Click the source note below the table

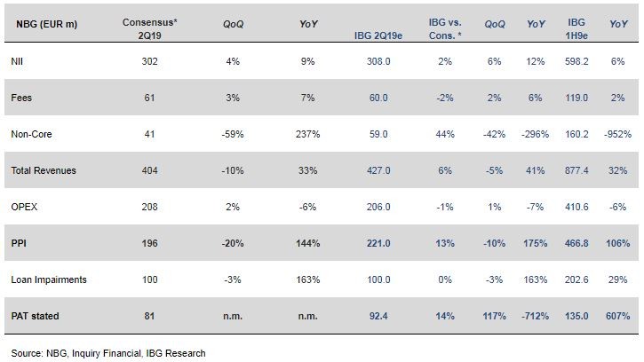(109, 352)
